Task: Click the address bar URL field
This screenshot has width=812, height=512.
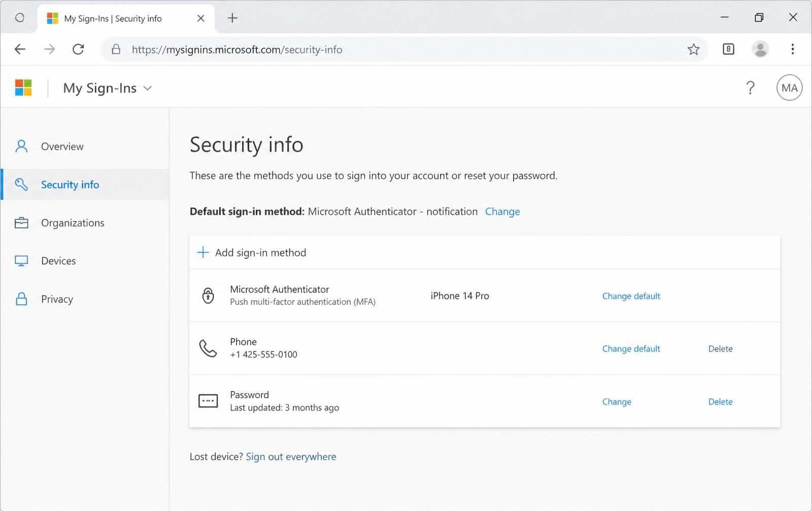Action: pos(404,49)
